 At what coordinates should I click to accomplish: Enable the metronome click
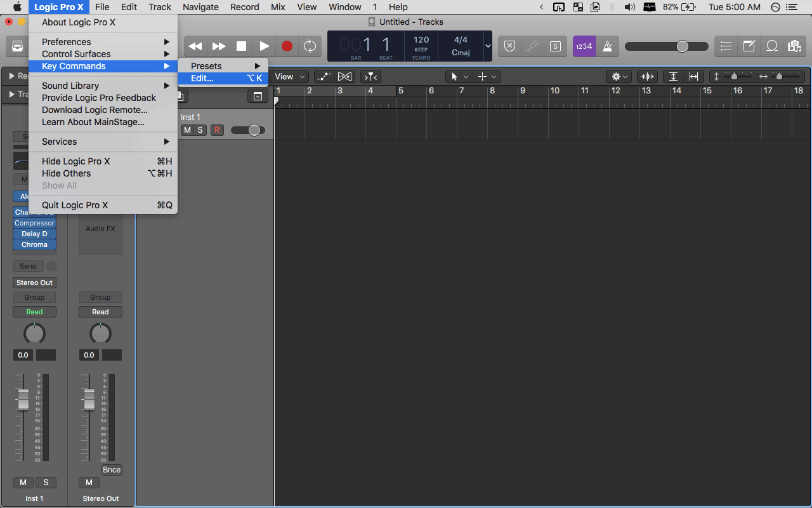(x=607, y=46)
